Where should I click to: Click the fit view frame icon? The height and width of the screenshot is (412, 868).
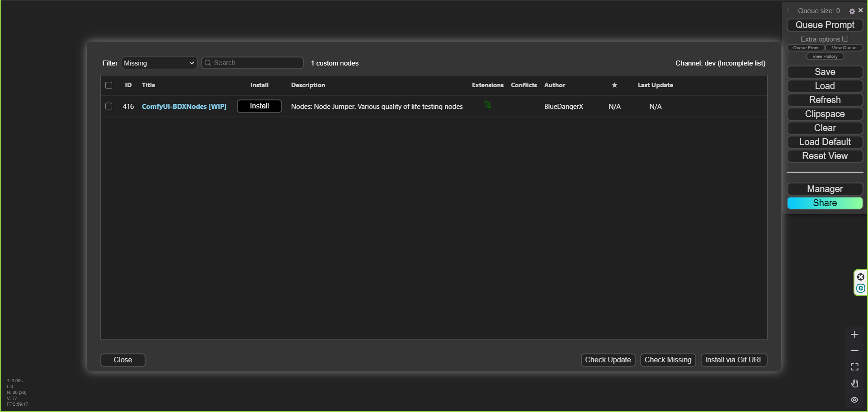coord(854,367)
